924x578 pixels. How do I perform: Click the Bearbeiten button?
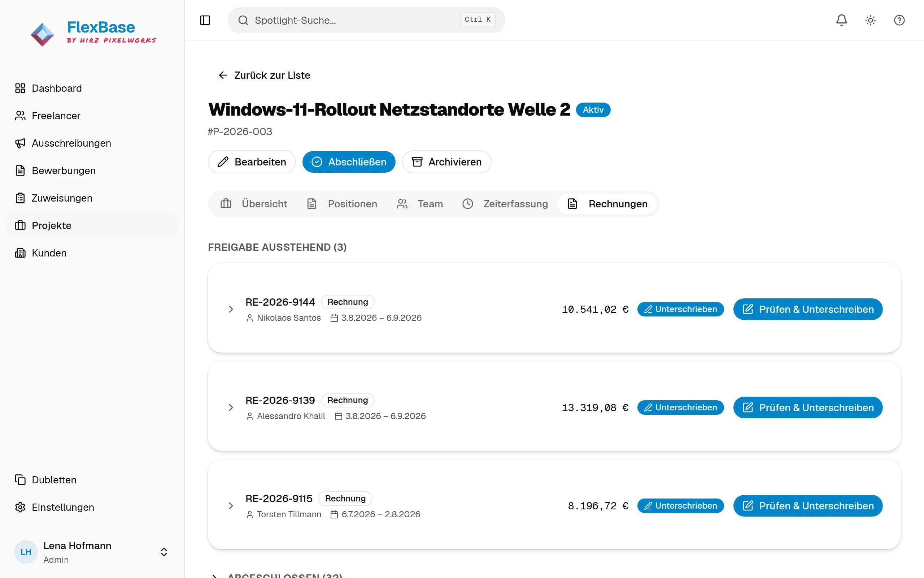click(252, 162)
